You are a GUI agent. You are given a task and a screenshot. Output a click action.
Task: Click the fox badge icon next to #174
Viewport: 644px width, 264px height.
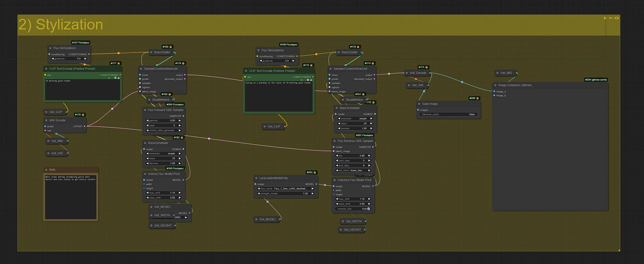tap(373, 63)
